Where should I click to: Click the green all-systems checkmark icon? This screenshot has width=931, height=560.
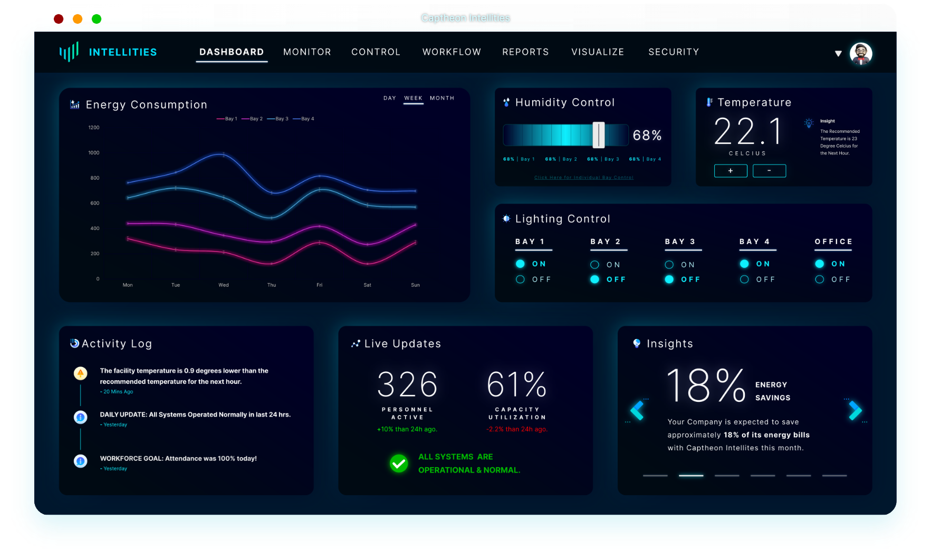click(x=399, y=464)
